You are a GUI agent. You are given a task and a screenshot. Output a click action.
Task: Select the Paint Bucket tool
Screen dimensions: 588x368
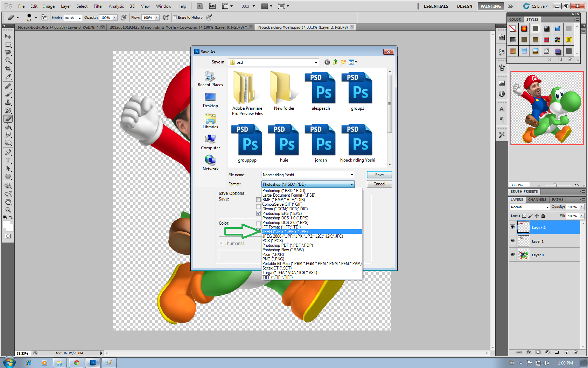point(8,127)
